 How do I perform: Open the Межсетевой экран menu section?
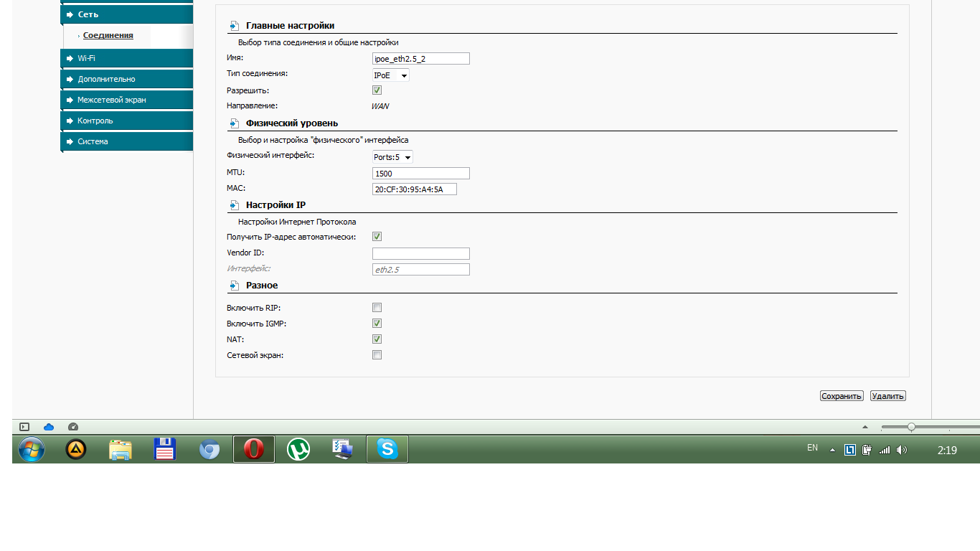[x=127, y=100]
